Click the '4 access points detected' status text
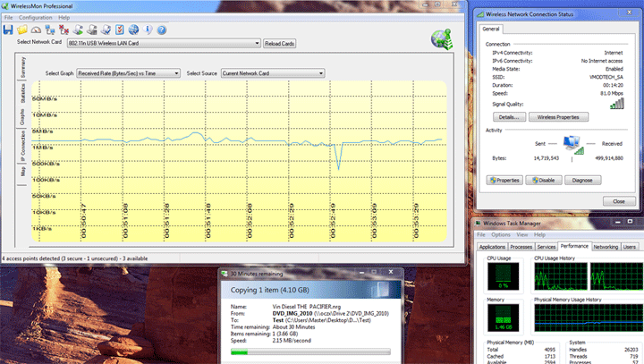This screenshot has height=364, width=644. 75,258
